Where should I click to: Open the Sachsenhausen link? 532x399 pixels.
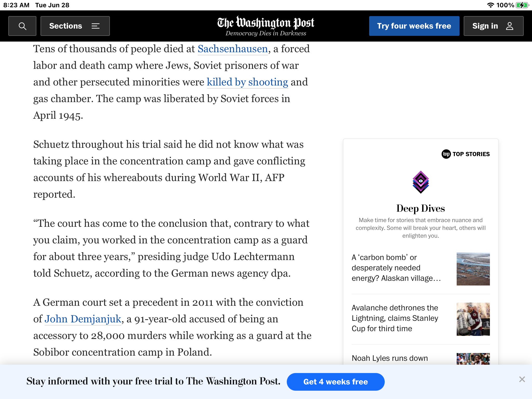233,49
